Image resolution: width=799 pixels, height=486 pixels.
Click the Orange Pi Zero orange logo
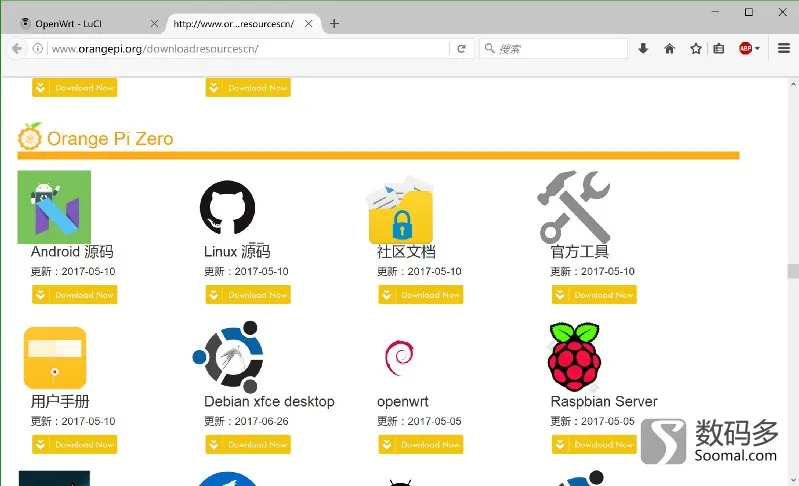[x=30, y=137]
